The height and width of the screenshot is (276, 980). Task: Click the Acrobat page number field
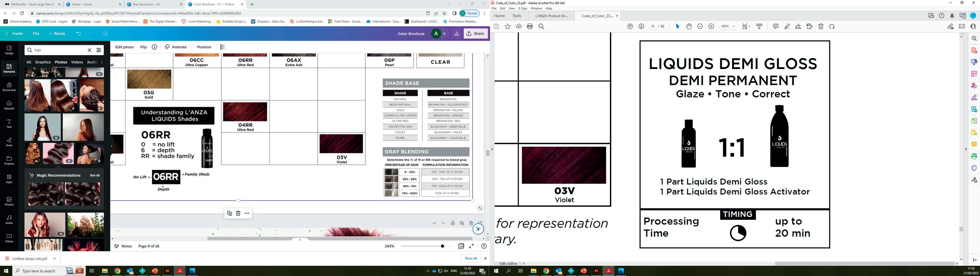[653, 26]
